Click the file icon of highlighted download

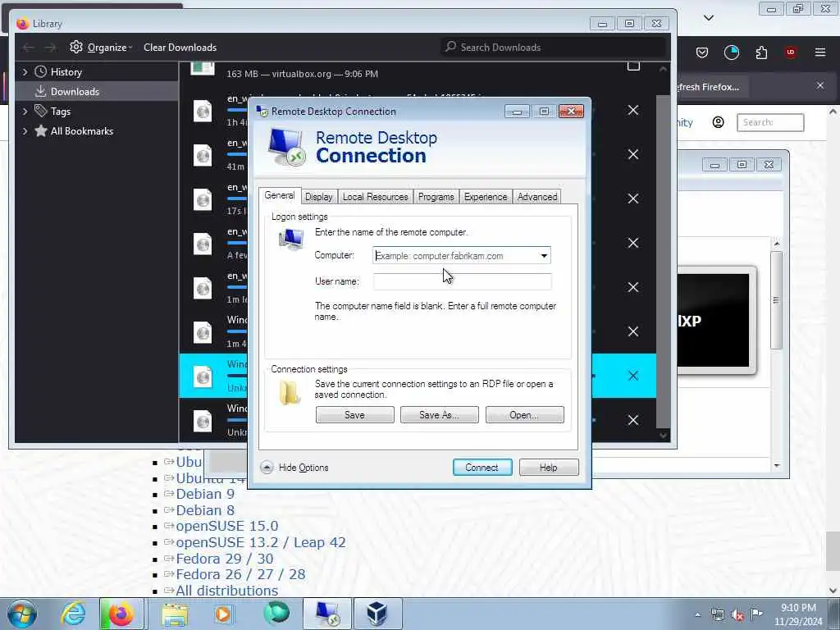[203, 377]
